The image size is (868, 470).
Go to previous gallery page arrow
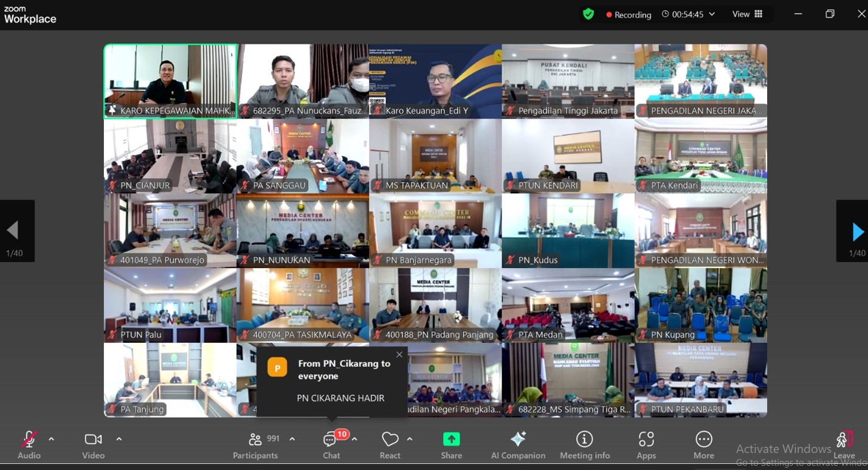tap(13, 231)
